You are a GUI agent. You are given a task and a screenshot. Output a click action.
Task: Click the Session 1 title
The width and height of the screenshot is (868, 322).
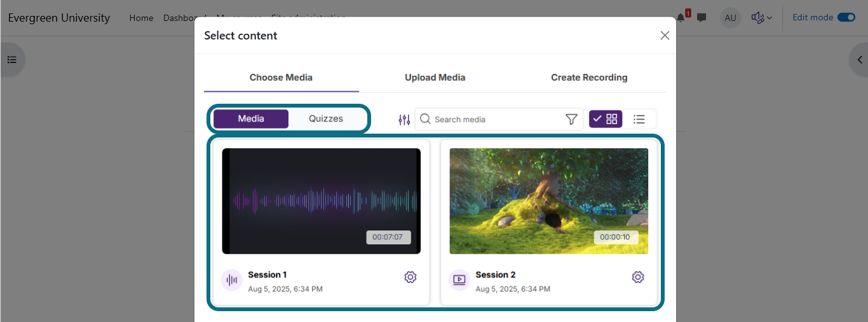tap(268, 275)
